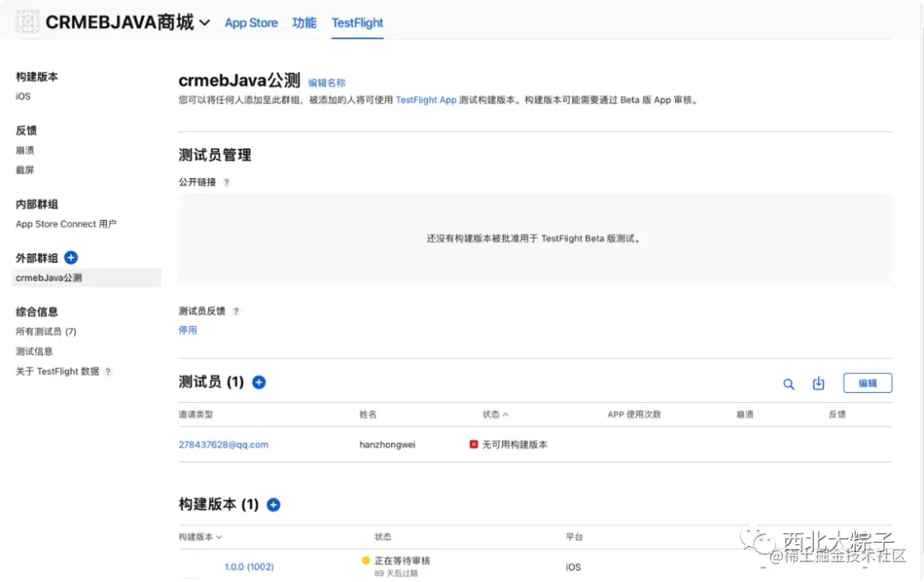
Task: Sort testers by 状态 column
Action: point(495,414)
